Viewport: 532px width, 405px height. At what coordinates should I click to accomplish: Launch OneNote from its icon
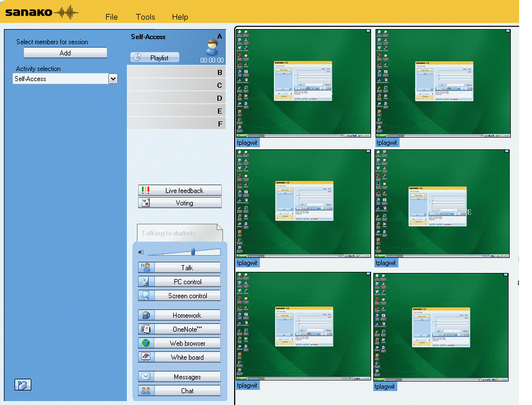coord(146,329)
